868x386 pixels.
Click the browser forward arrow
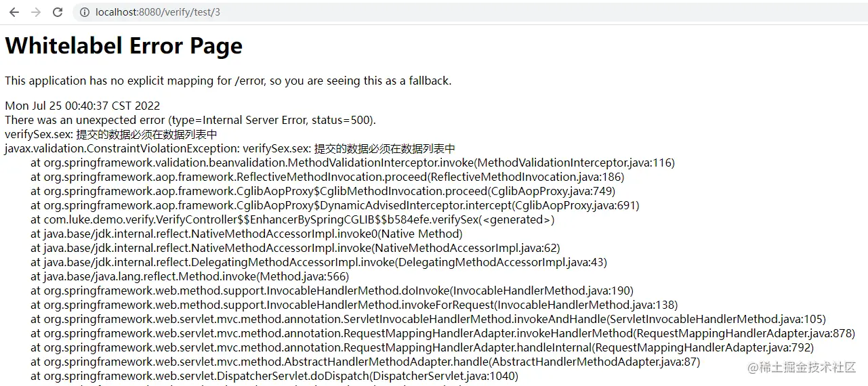coord(36,12)
